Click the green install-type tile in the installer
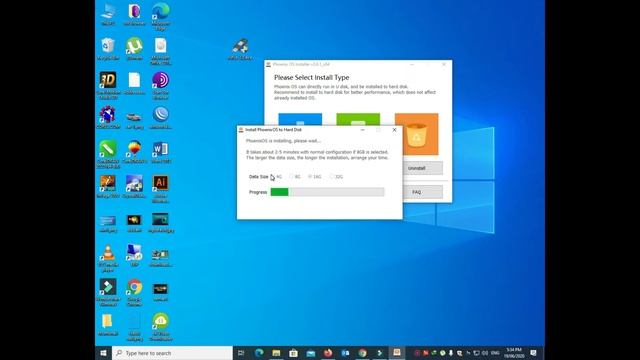640x360 pixels. 358,119
